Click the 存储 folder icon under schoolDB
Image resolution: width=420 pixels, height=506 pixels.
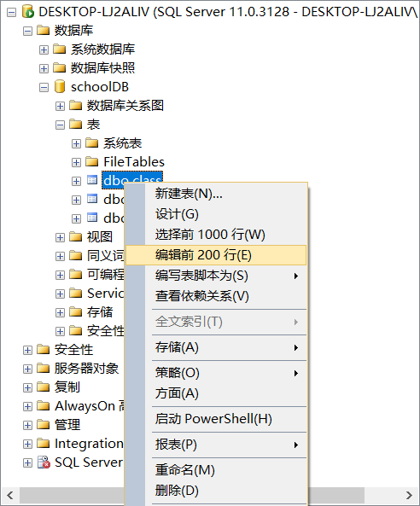75,312
